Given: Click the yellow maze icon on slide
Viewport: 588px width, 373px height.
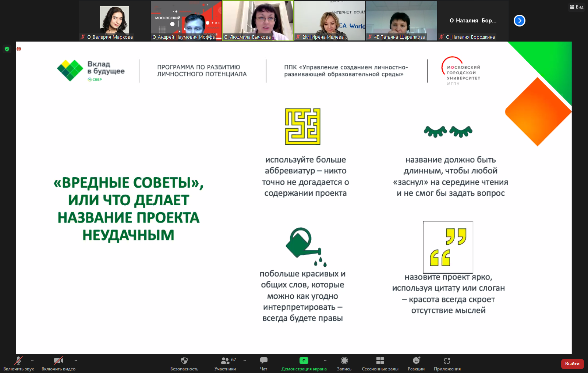Looking at the screenshot, I should (x=303, y=127).
